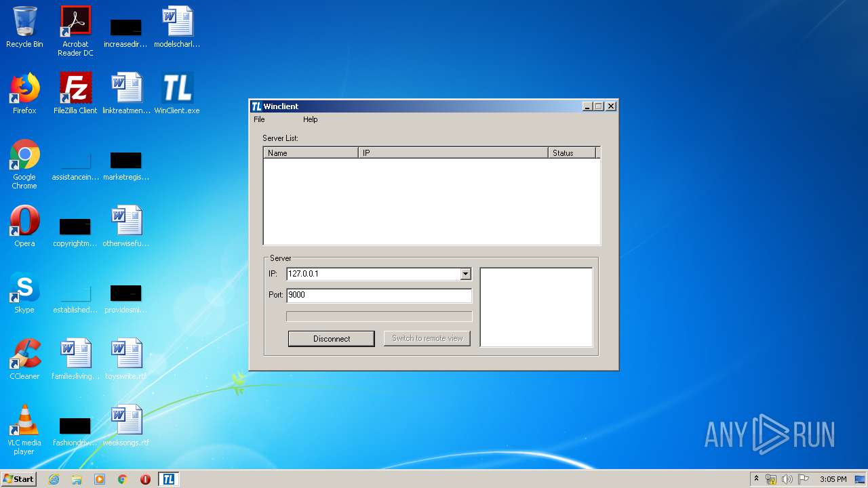Screen dimensions: 868x488
Task: Open the Winclient File menu
Action: 259,119
